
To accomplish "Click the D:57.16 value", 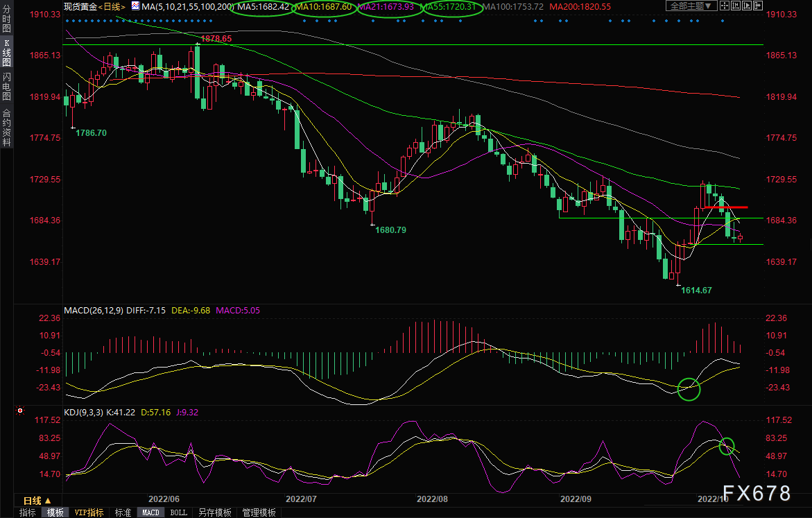I will tap(156, 413).
